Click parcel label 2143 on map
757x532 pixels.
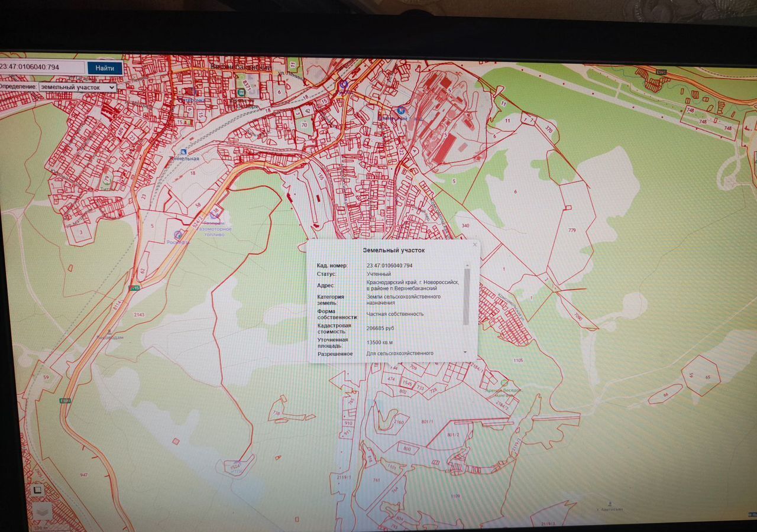point(139,314)
